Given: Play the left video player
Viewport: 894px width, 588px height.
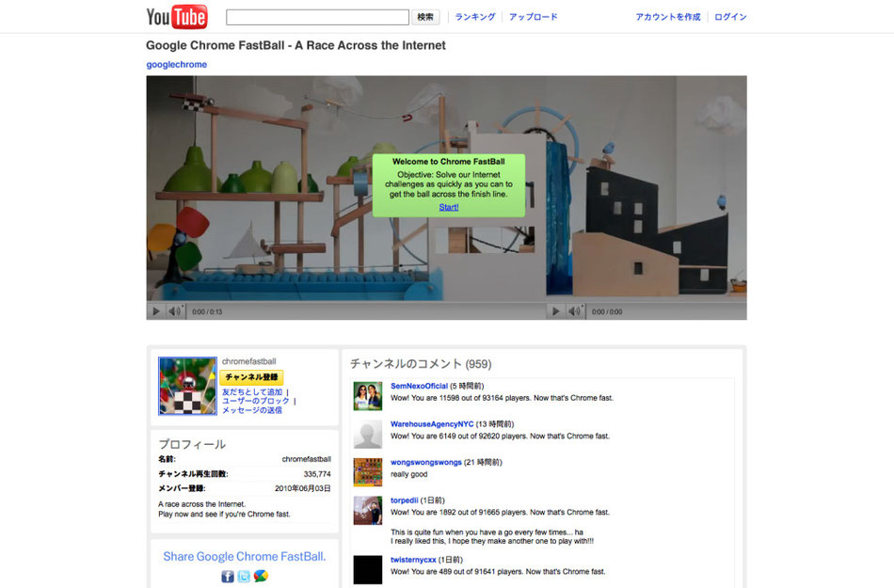Looking at the screenshot, I should pos(155,311).
